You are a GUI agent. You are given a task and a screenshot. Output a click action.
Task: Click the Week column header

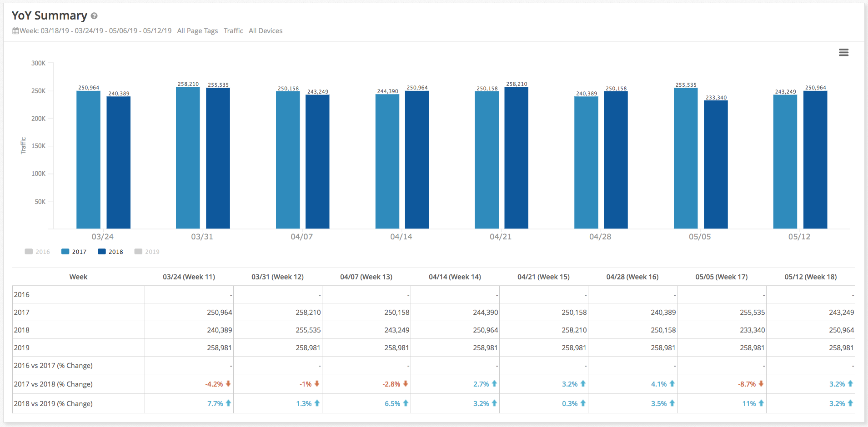78,277
